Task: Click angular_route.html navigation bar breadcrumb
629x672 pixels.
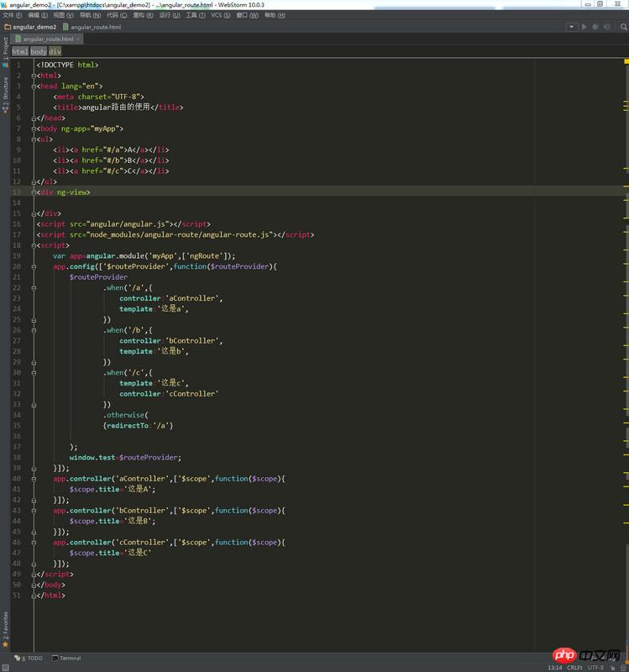Action: coord(92,27)
